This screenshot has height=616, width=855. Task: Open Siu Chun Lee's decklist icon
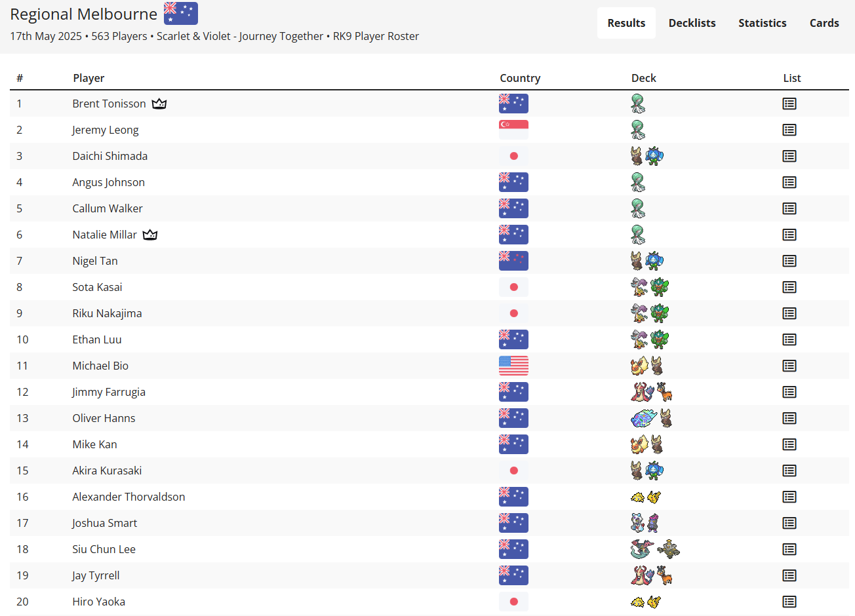pos(789,549)
